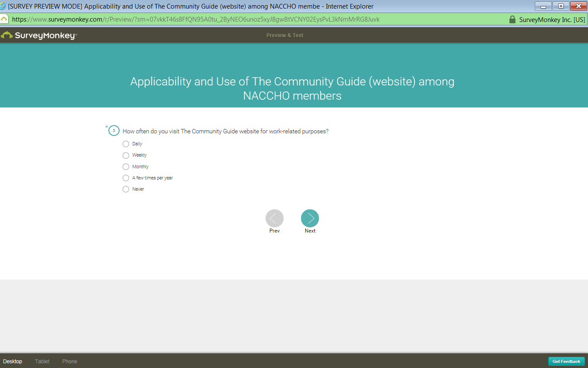Open the Get Feedback button

click(566, 362)
